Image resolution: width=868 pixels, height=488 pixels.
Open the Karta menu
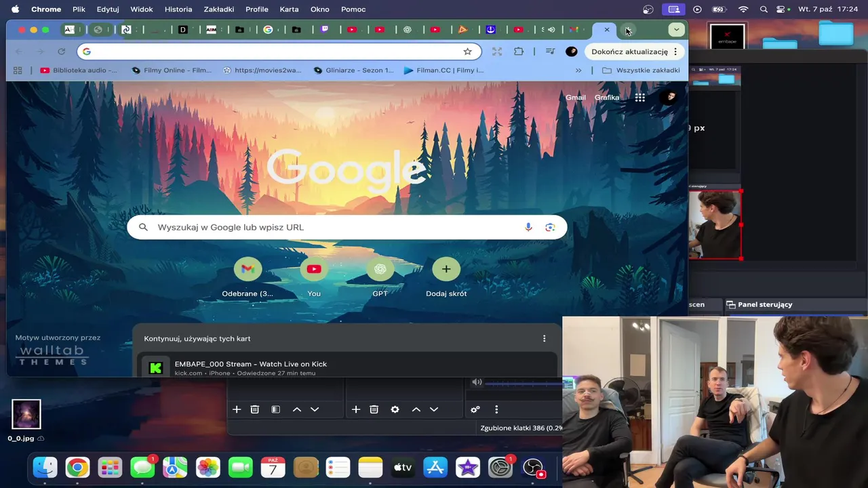(289, 9)
